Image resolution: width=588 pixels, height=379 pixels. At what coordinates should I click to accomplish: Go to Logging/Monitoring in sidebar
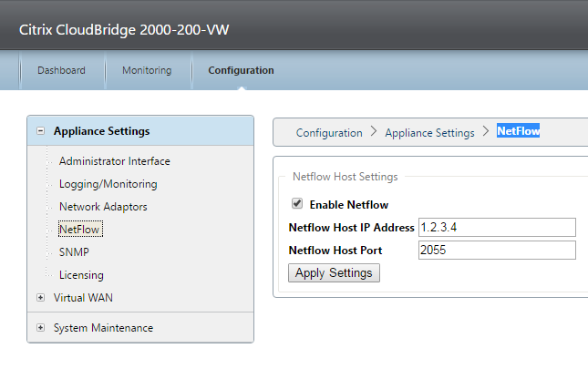108,184
